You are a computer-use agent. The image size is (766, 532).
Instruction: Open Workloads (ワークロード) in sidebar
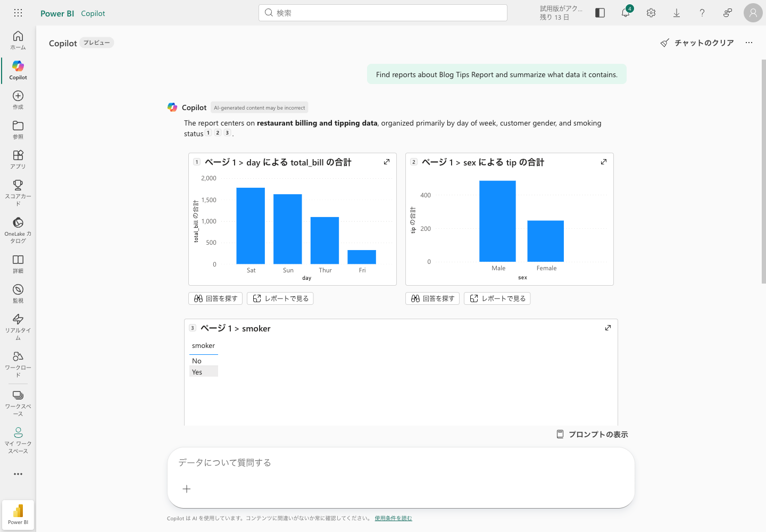pyautogui.click(x=18, y=363)
